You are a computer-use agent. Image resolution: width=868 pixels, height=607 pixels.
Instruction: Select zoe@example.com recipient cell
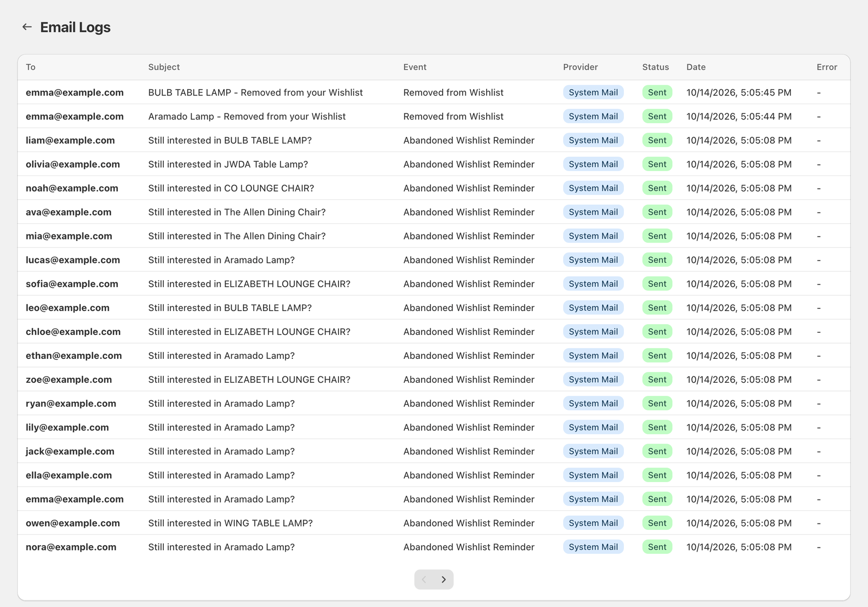click(x=69, y=379)
